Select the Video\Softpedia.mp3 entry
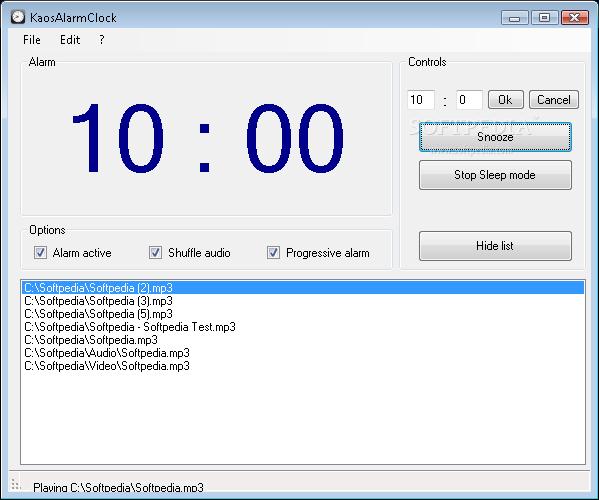599x500 pixels. pyautogui.click(x=303, y=366)
